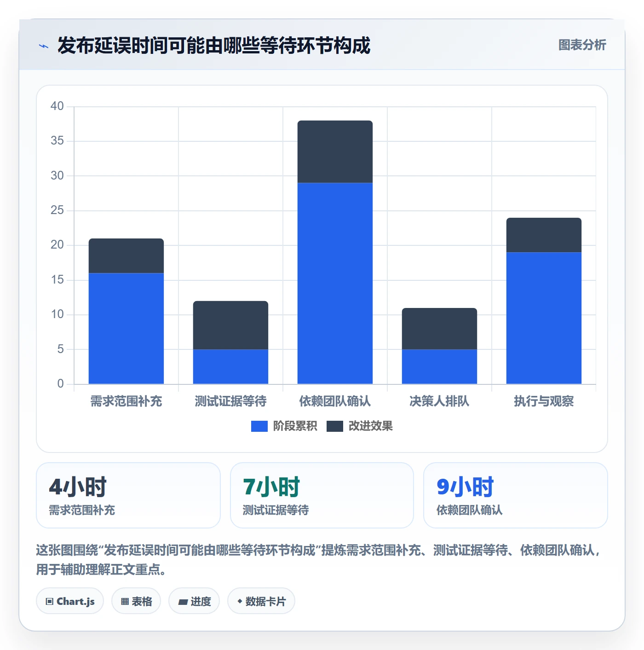
Task: Click the diamond icon in 数据卡片 chip
Action: [x=240, y=601]
